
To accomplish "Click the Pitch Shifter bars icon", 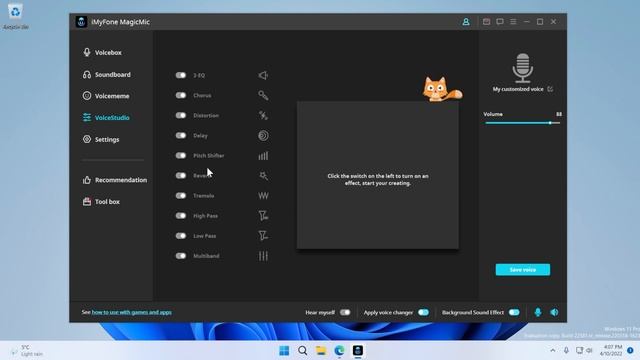I will [263, 156].
